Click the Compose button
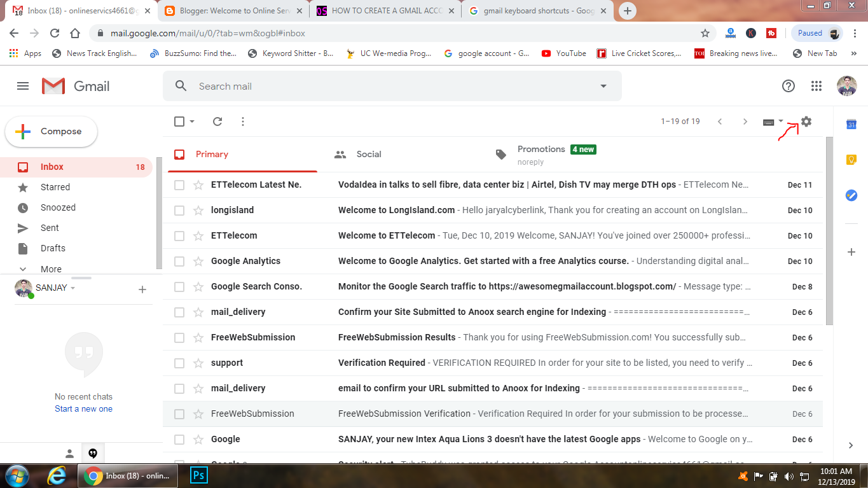The width and height of the screenshot is (868, 488). 51,132
